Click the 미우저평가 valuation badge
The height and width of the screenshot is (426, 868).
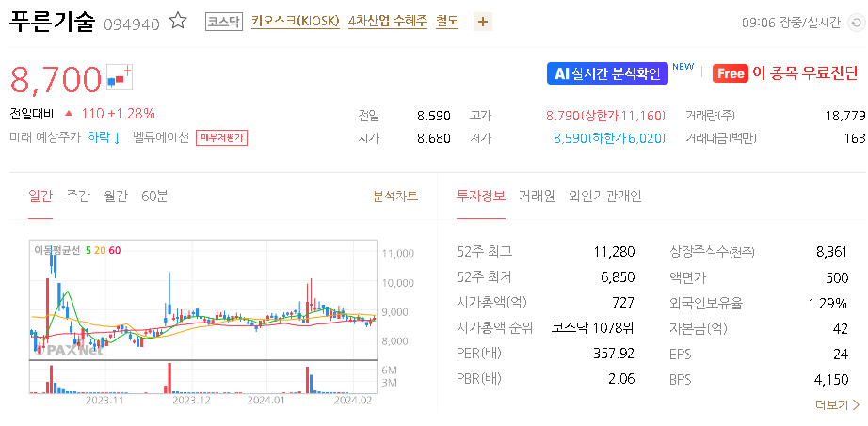click(221, 137)
